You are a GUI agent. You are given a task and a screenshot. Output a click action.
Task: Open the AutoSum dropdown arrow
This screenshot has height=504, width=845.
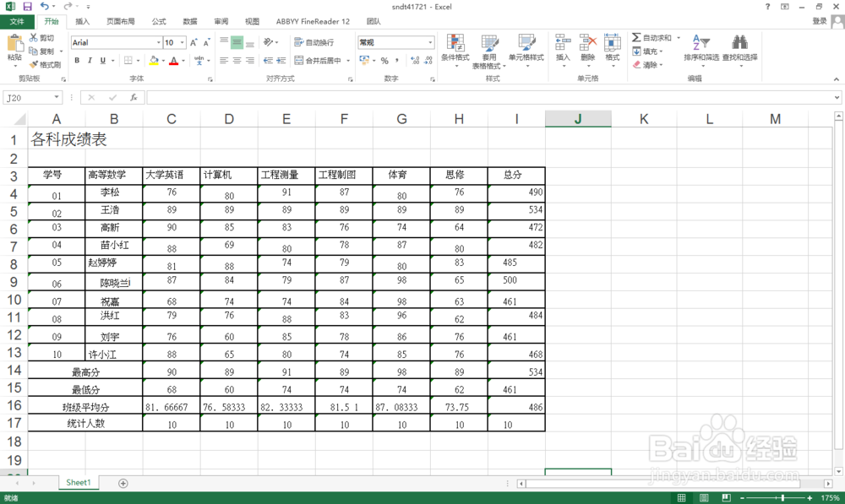(679, 38)
